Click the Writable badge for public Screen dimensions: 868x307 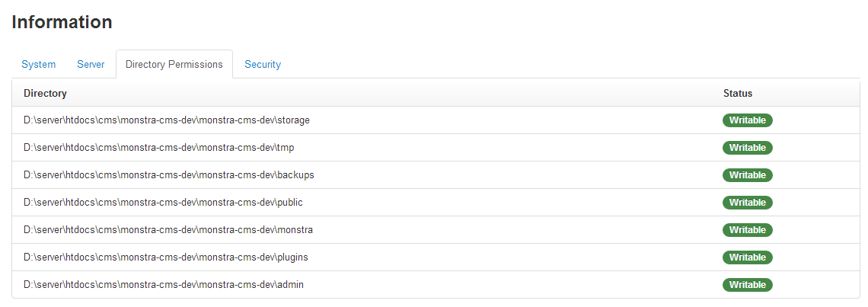747,203
